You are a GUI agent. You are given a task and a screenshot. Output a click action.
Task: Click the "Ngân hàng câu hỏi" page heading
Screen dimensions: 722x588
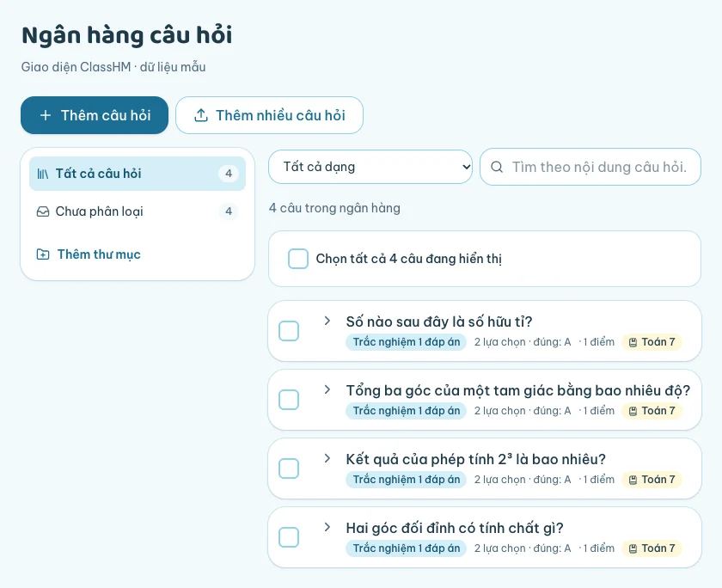click(127, 35)
